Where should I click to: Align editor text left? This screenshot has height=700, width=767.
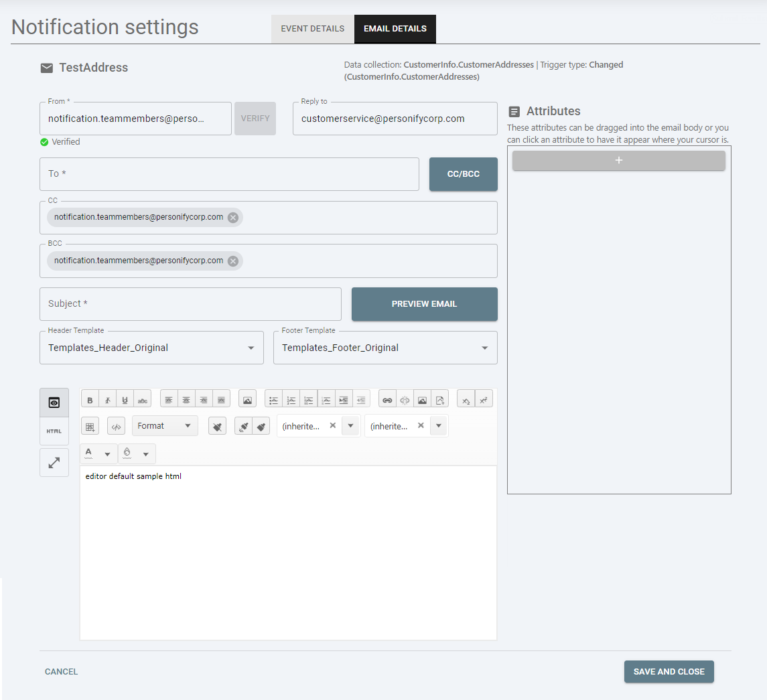tap(169, 400)
